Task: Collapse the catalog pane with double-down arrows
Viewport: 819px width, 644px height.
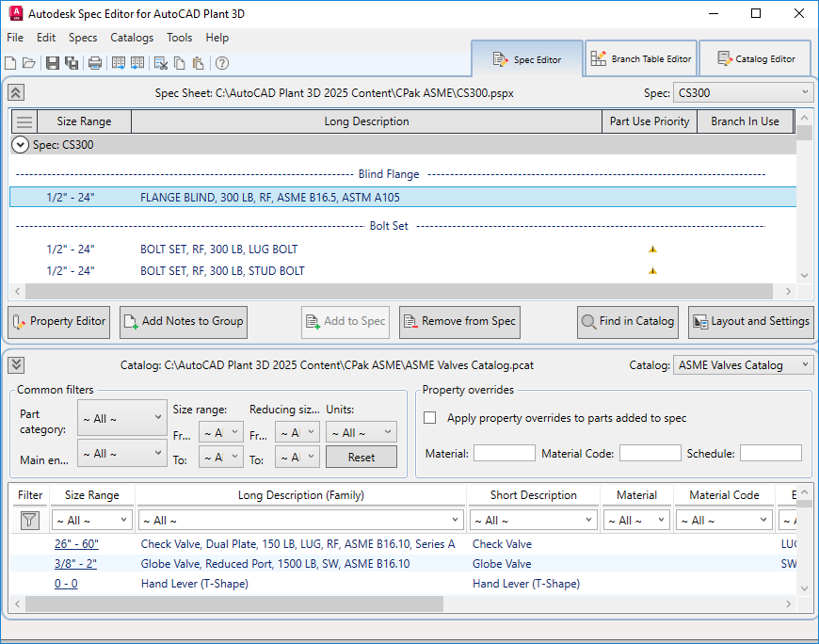Action: (x=16, y=365)
